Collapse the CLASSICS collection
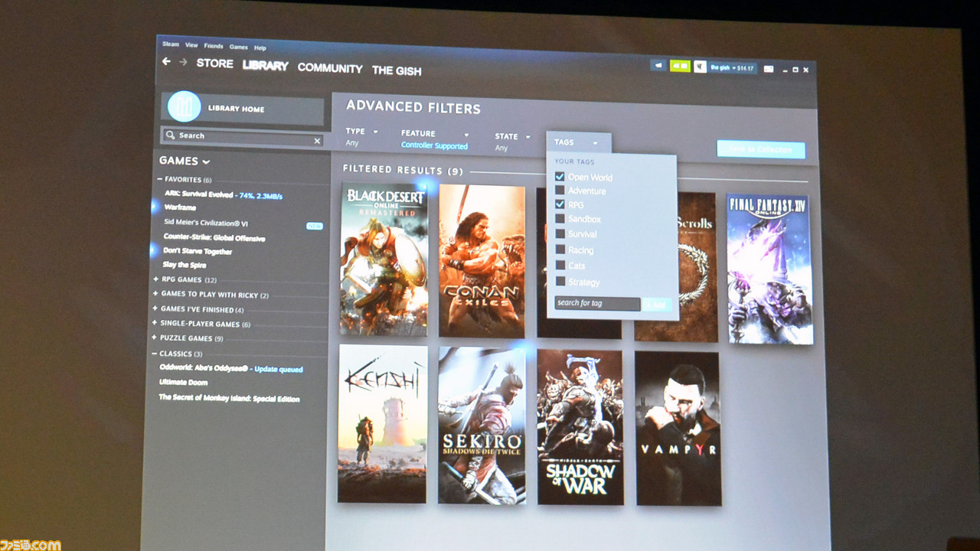 [x=178, y=354]
